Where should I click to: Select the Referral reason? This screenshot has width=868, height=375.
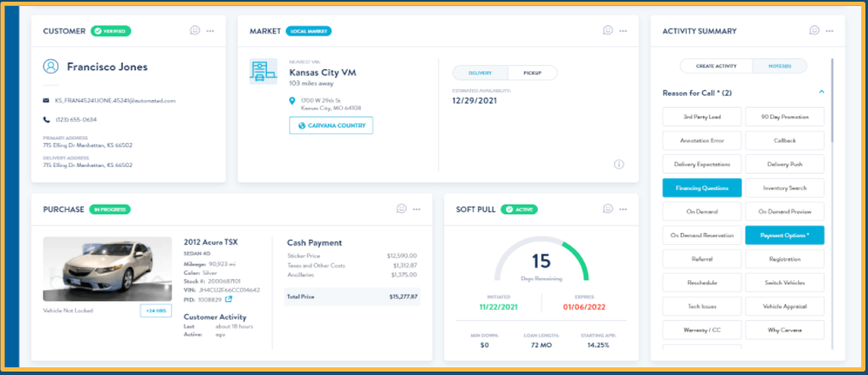click(701, 259)
